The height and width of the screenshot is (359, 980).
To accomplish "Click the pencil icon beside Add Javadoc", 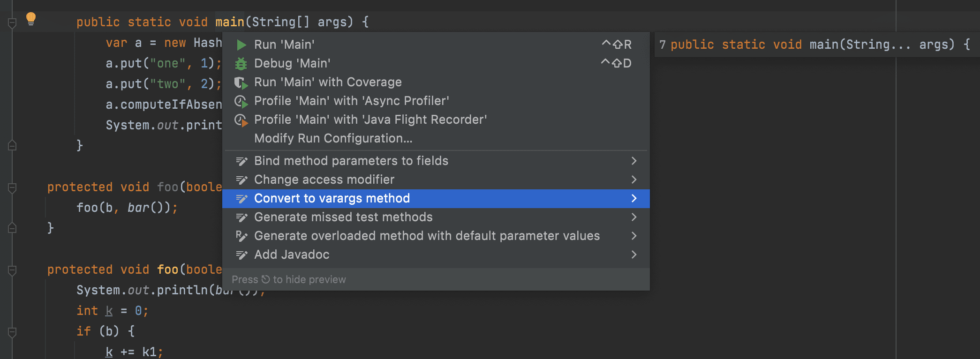I will [241, 255].
